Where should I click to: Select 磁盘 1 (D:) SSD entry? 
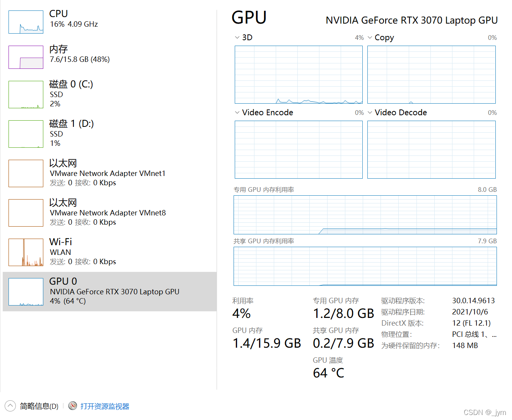(x=109, y=134)
